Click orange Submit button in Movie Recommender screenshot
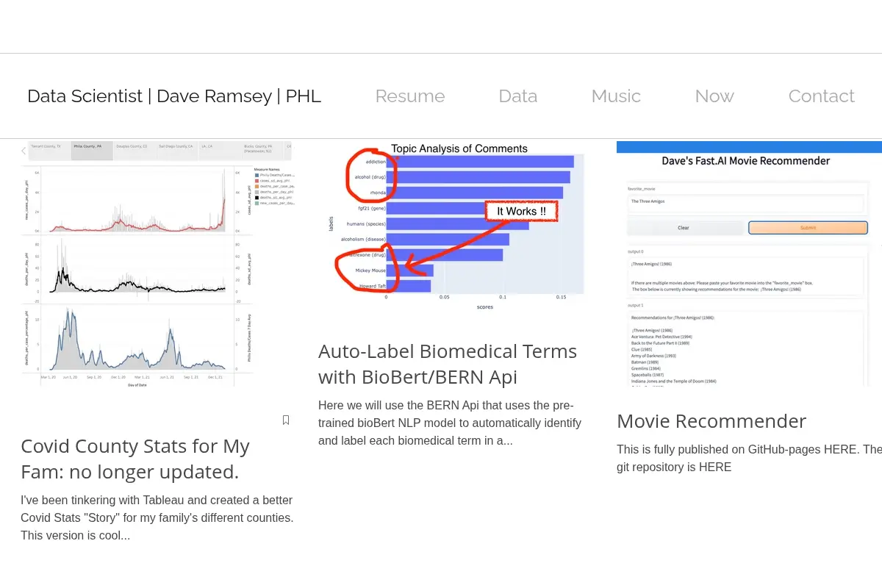The height and width of the screenshot is (588, 882). 808,228
